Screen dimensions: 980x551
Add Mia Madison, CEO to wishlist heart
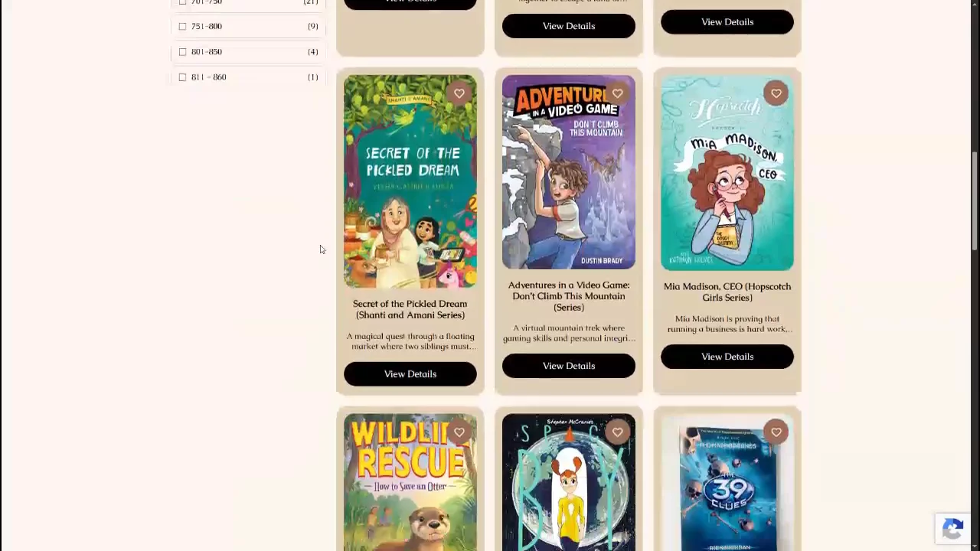pyautogui.click(x=776, y=93)
